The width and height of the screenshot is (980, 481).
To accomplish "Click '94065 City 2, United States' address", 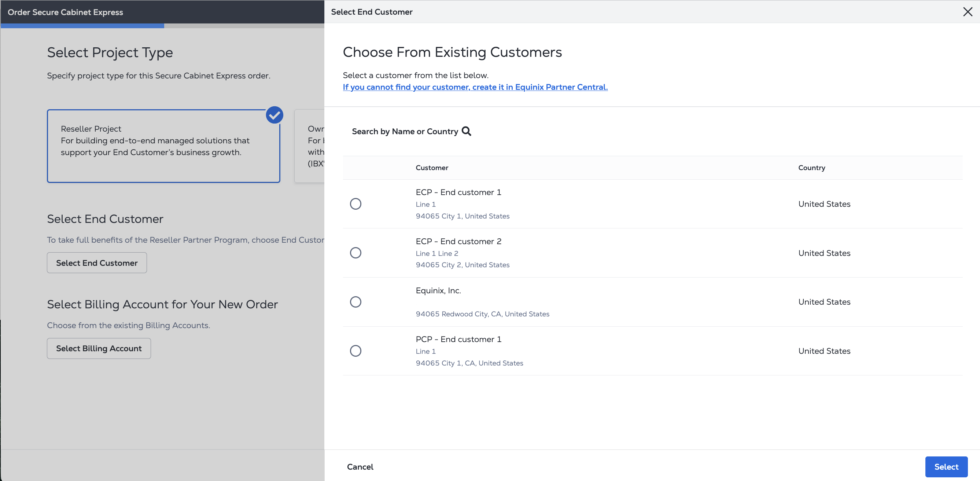I will [x=462, y=265].
